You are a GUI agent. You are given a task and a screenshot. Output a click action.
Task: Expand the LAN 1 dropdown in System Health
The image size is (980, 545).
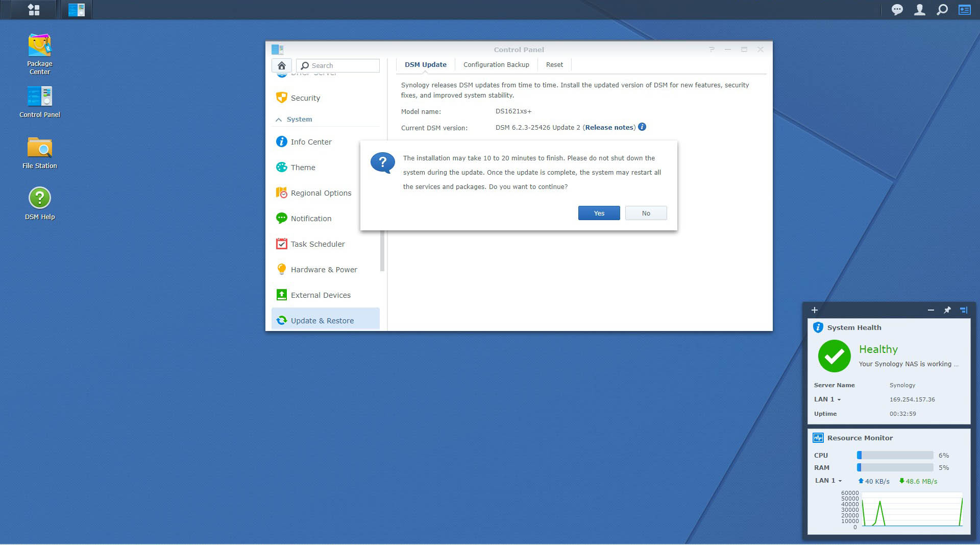pyautogui.click(x=839, y=400)
